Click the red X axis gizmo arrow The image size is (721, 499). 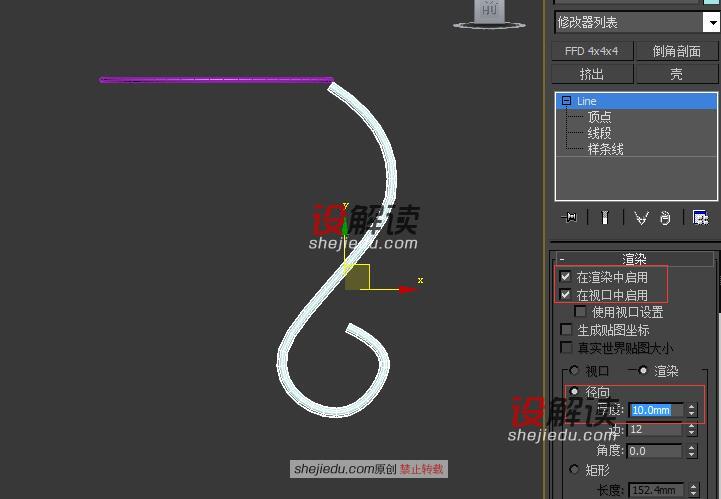407,289
